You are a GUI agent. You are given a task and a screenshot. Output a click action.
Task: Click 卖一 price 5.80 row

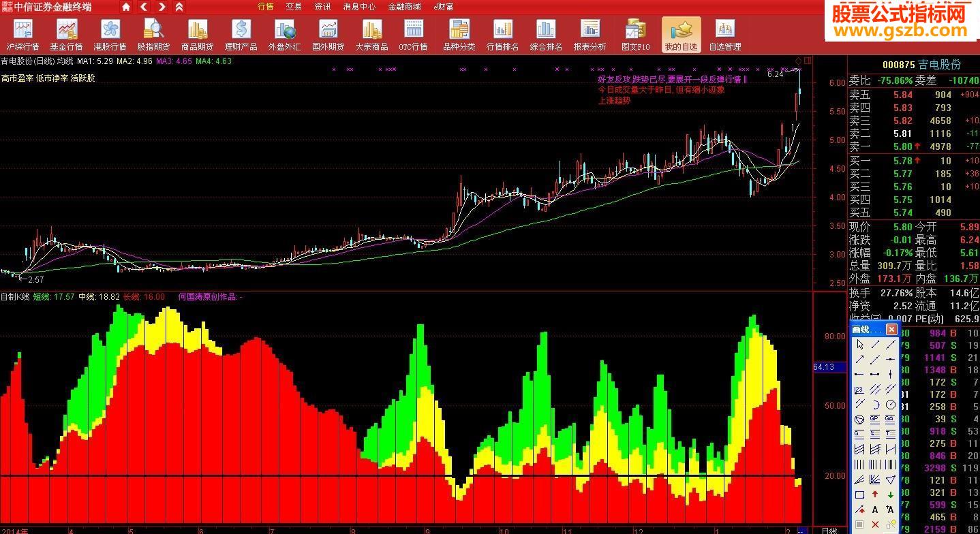913,146
